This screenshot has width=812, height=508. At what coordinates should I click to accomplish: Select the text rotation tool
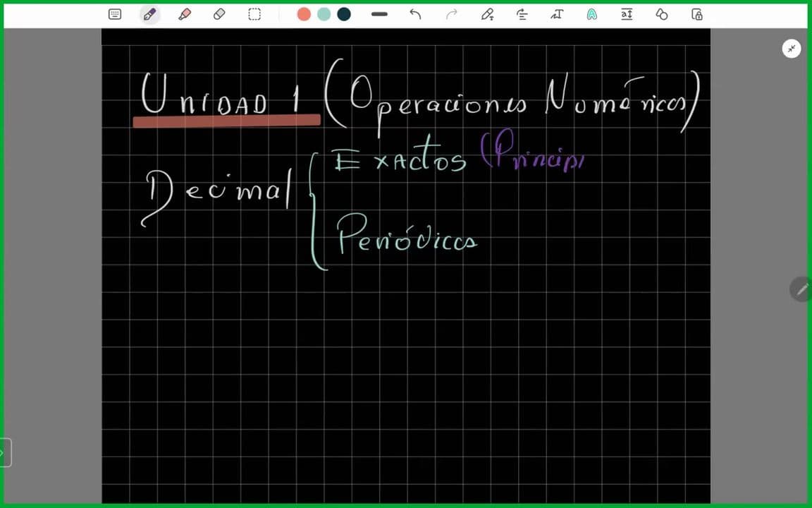(x=556, y=14)
